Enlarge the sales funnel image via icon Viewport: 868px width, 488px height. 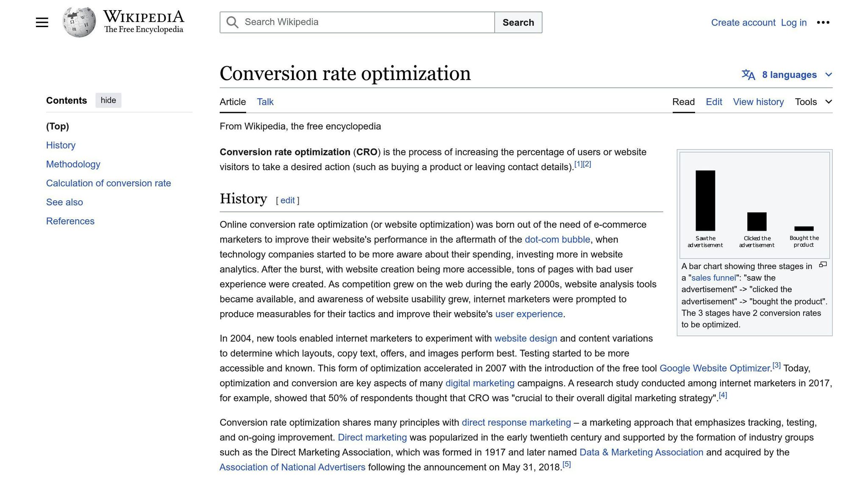[823, 265]
